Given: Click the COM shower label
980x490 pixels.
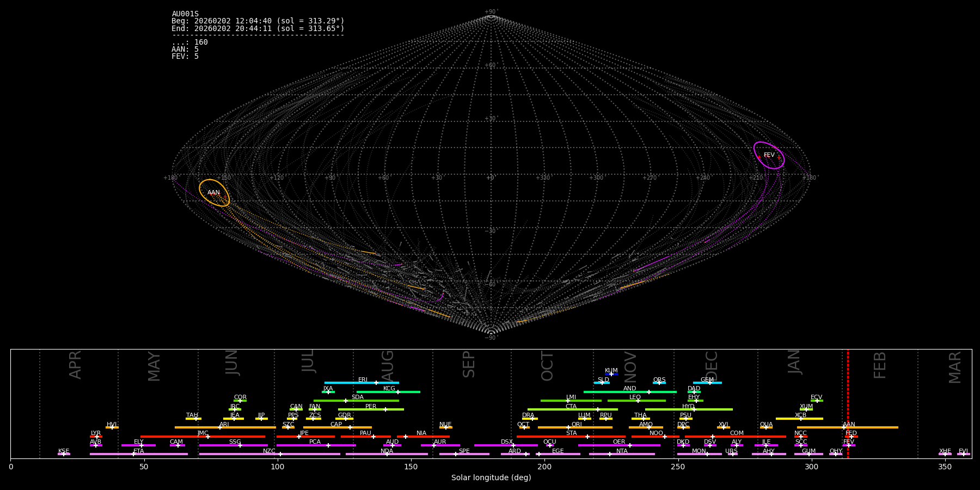Looking at the screenshot, I should coord(737,433).
